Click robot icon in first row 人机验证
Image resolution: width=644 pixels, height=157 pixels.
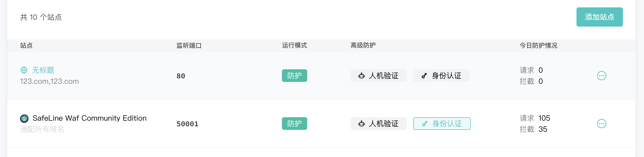[x=362, y=76]
